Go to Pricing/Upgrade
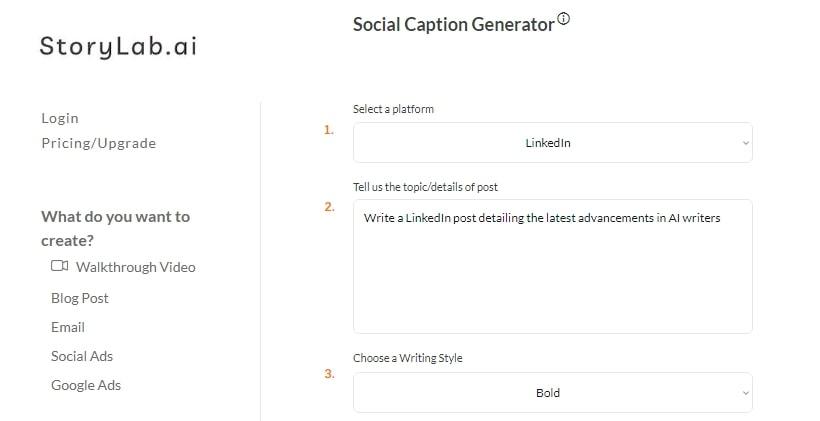 click(x=98, y=143)
